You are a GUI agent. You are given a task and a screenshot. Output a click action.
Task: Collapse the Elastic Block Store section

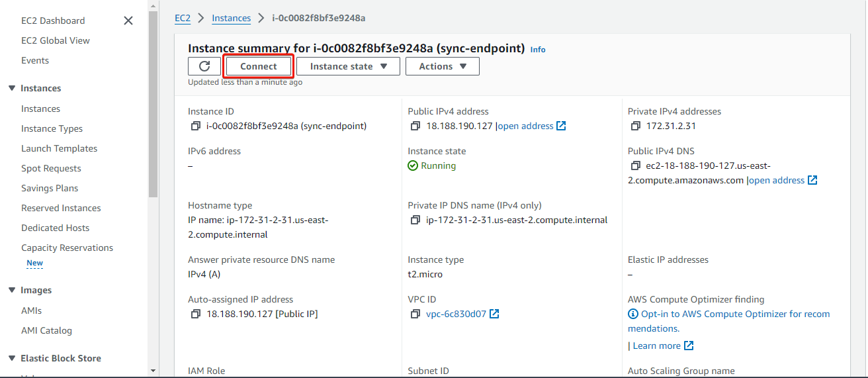point(11,358)
